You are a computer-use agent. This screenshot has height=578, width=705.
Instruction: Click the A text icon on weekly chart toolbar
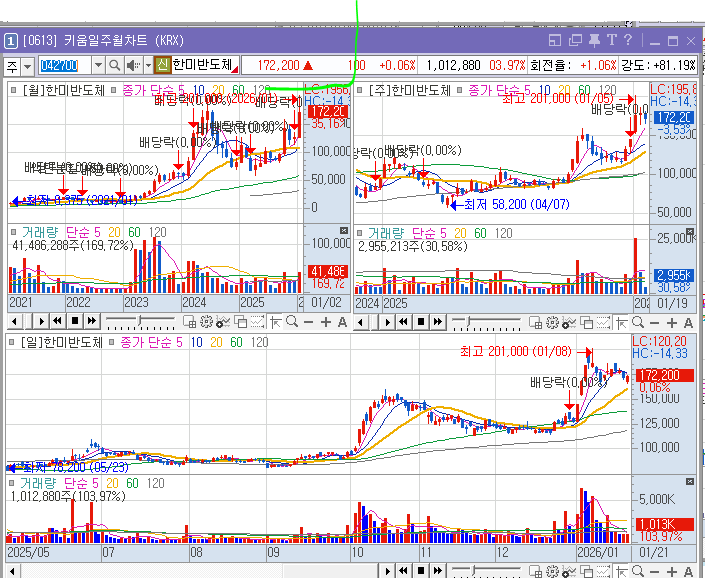(688, 323)
